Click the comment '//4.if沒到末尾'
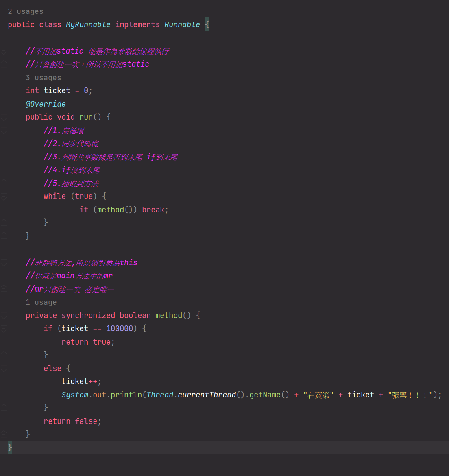 click(x=72, y=170)
